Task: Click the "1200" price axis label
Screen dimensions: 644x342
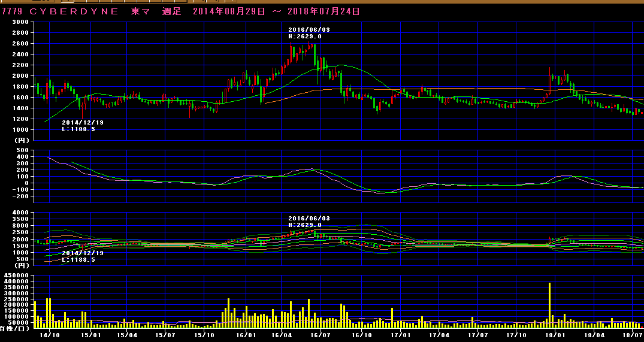Action: coord(20,119)
